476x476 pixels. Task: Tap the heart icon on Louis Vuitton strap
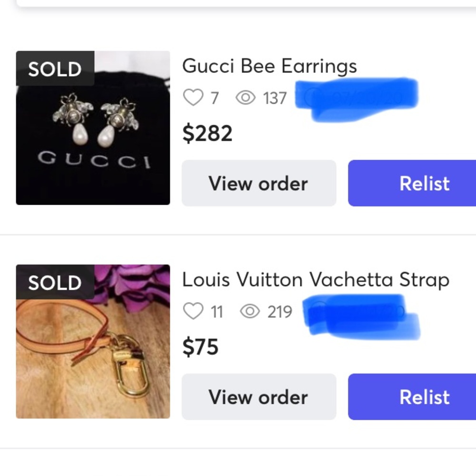193,311
